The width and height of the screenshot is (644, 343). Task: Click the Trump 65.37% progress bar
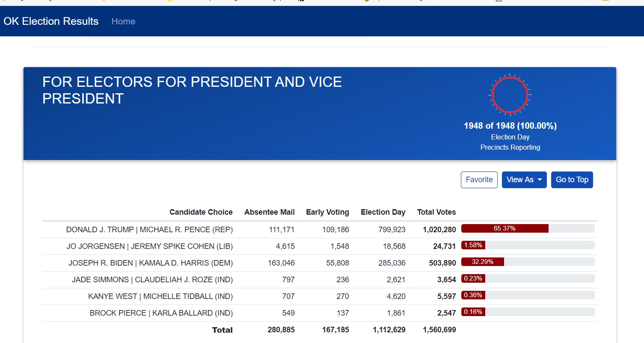(528, 228)
